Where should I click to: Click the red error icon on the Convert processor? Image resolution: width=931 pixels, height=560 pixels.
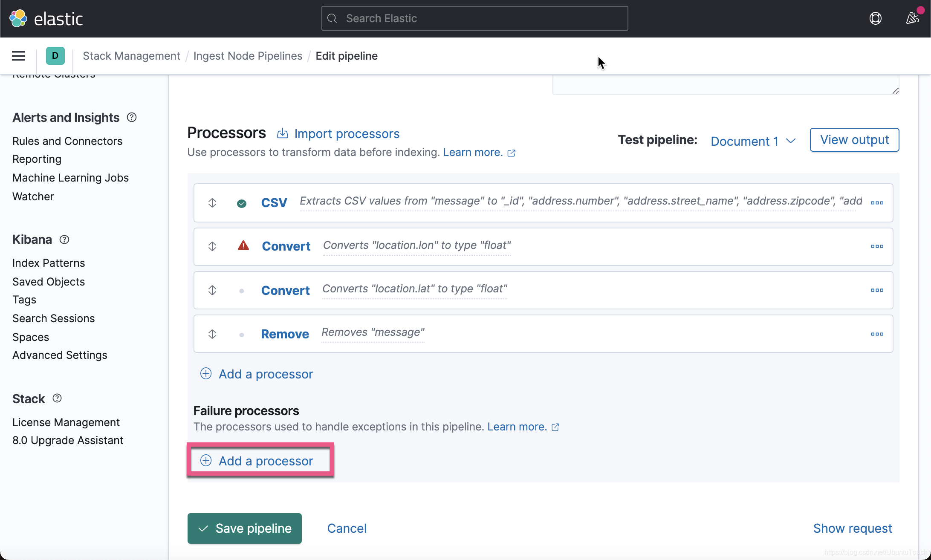pos(243,246)
